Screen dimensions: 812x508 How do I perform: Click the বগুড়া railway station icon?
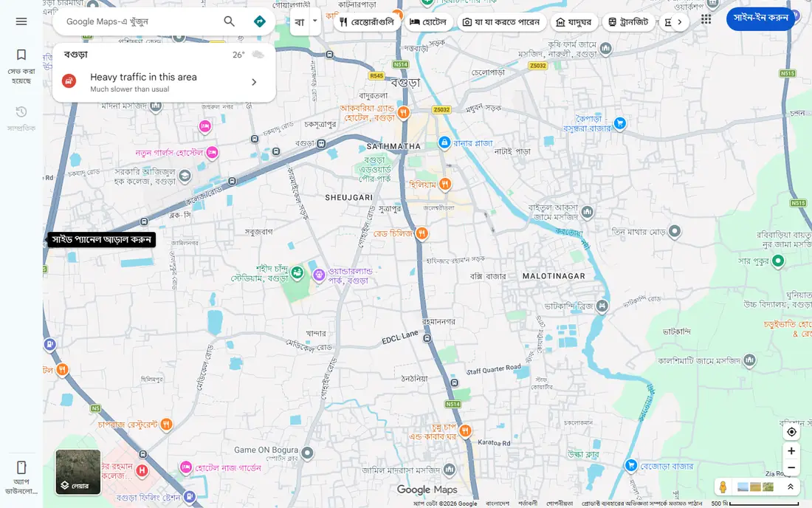(321, 143)
